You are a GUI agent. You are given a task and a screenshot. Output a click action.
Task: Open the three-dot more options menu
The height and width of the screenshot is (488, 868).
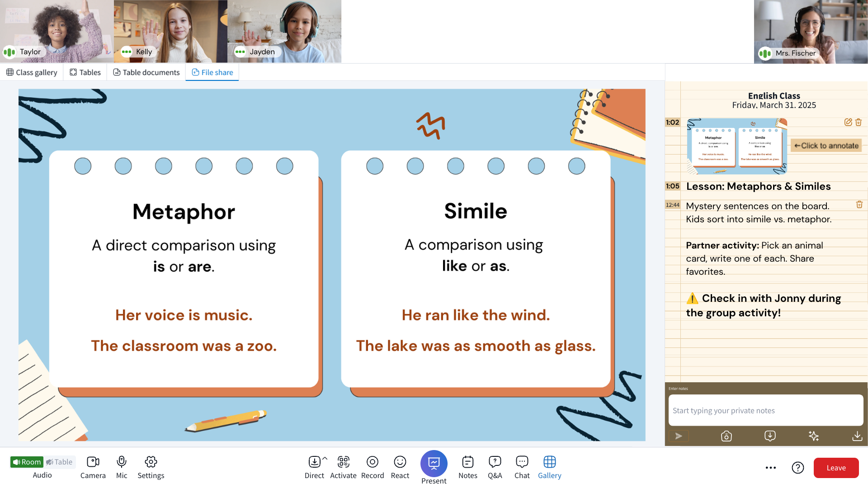pyautogui.click(x=771, y=468)
